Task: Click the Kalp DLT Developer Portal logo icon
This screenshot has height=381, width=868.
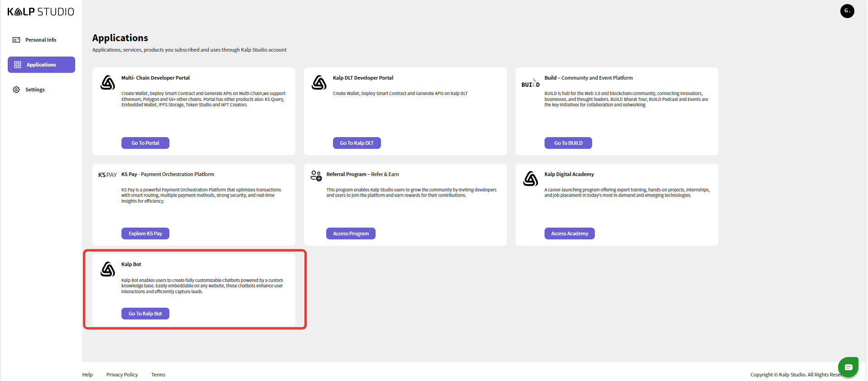Action: click(x=319, y=83)
